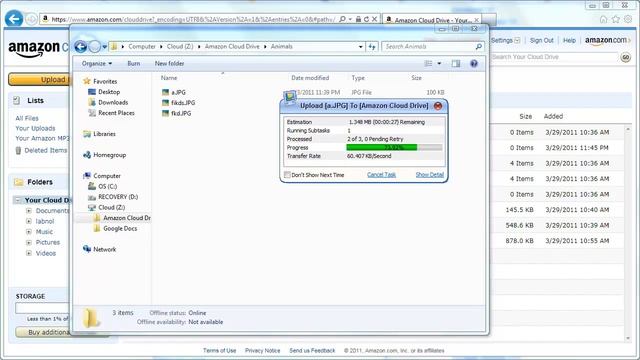This screenshot has width=640, height=360.
Task: Click Show Detail link
Action: [x=429, y=175]
